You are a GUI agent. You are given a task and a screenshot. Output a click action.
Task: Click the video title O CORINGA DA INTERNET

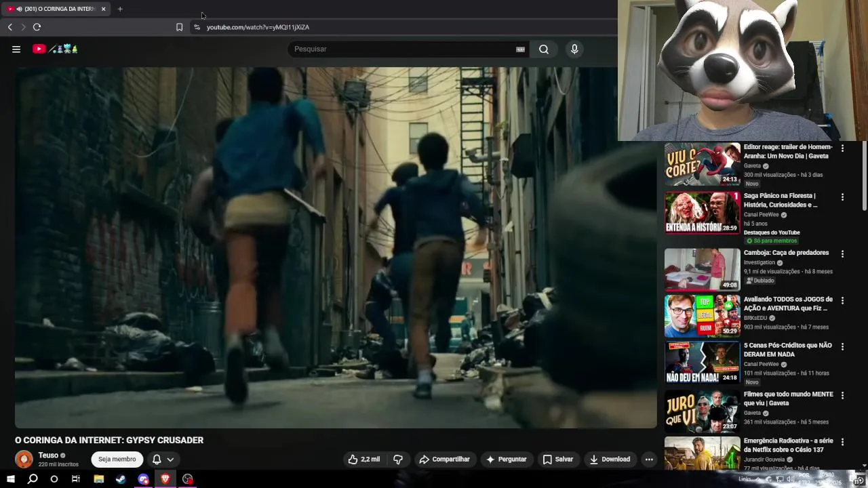pos(109,441)
